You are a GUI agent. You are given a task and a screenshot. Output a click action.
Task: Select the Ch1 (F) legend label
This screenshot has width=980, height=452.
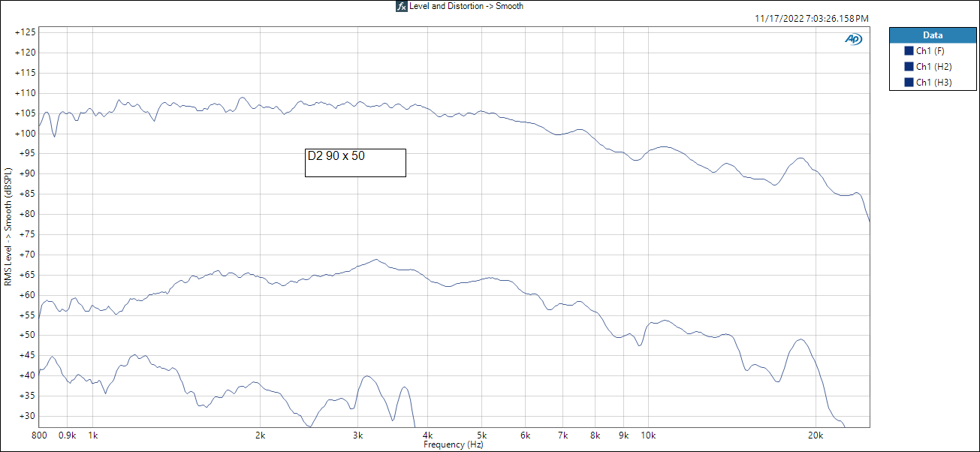coord(930,51)
